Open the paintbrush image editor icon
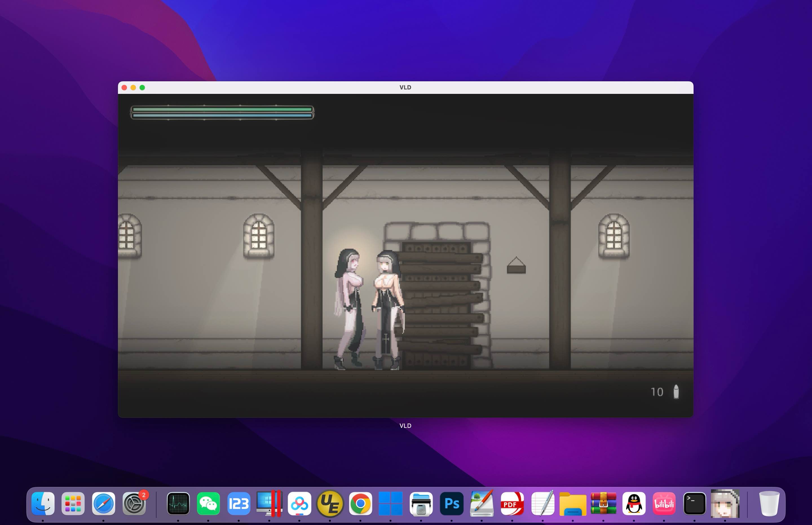 click(482, 504)
